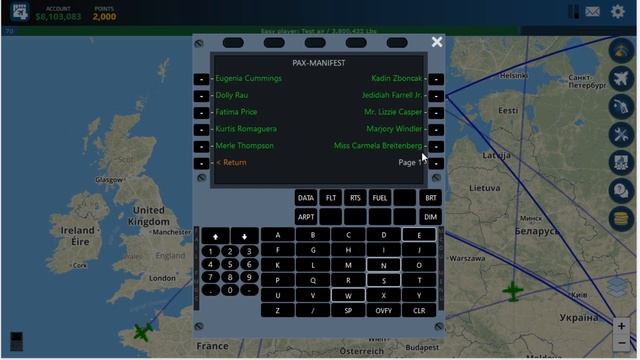Click the account balance amount
The image size is (640, 360).
[58, 17]
